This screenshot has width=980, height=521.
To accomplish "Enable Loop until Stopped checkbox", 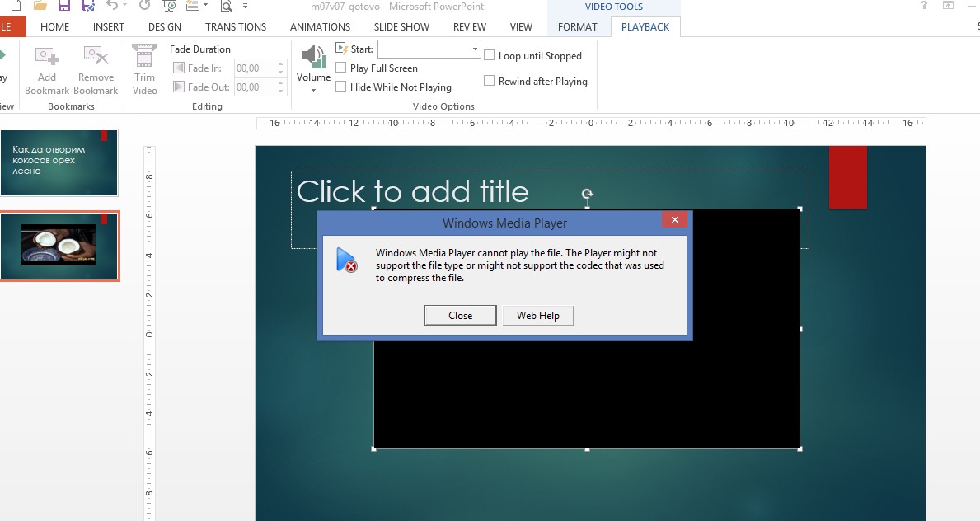I will pyautogui.click(x=490, y=55).
